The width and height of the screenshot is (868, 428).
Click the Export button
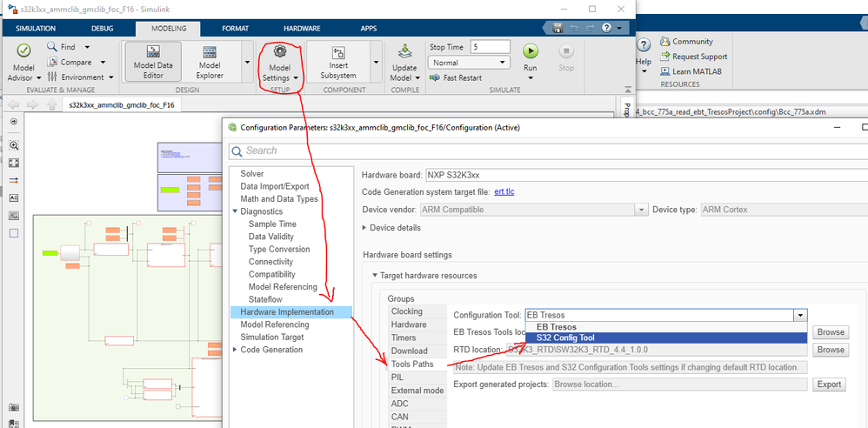coord(829,385)
